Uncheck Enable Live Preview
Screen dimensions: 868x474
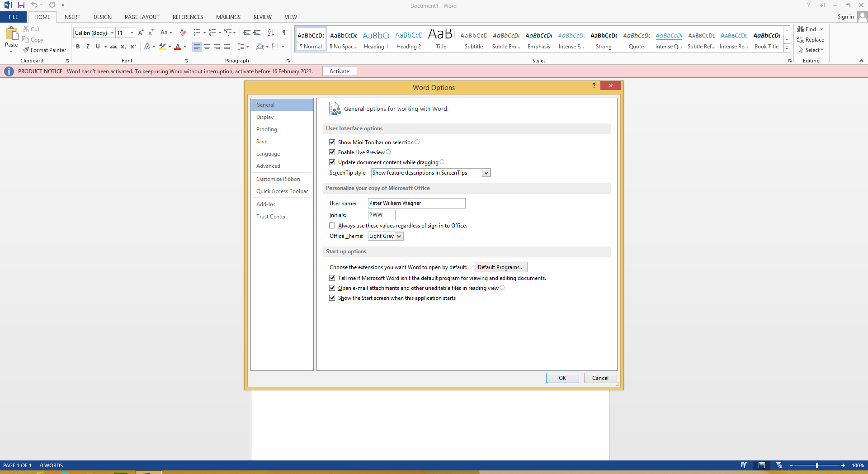pos(332,152)
